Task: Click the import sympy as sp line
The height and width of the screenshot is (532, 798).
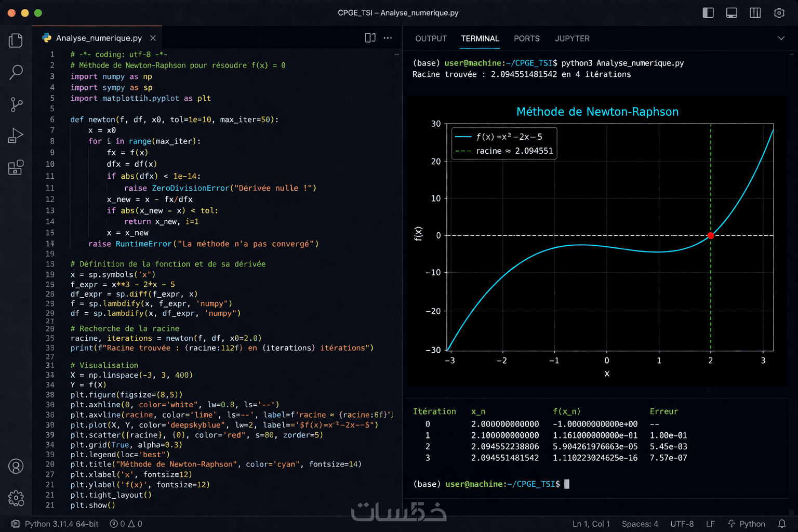Action: 112,87
